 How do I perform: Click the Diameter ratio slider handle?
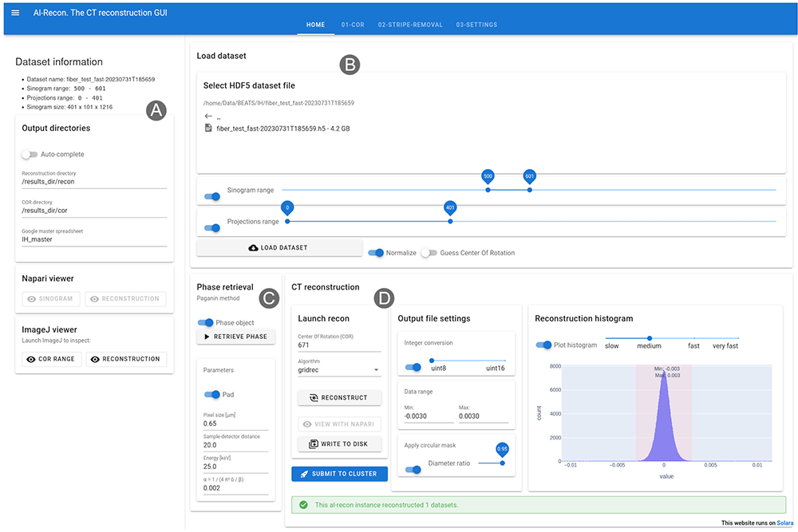coord(502,463)
